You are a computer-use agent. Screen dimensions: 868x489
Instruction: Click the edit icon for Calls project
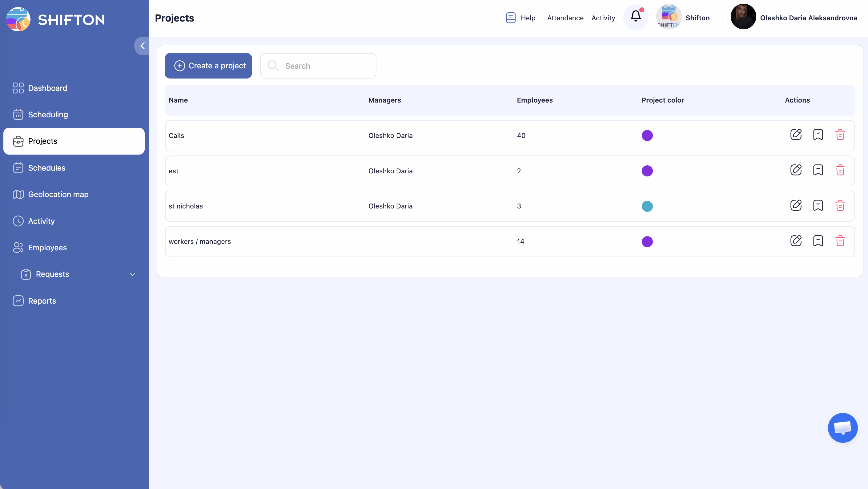coord(796,135)
